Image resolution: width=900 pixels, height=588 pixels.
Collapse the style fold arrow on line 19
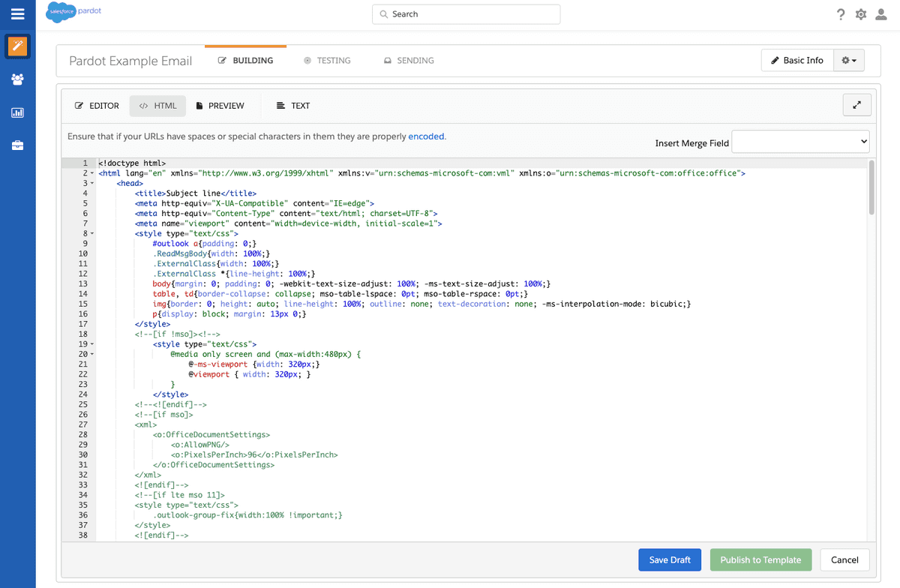(x=92, y=344)
